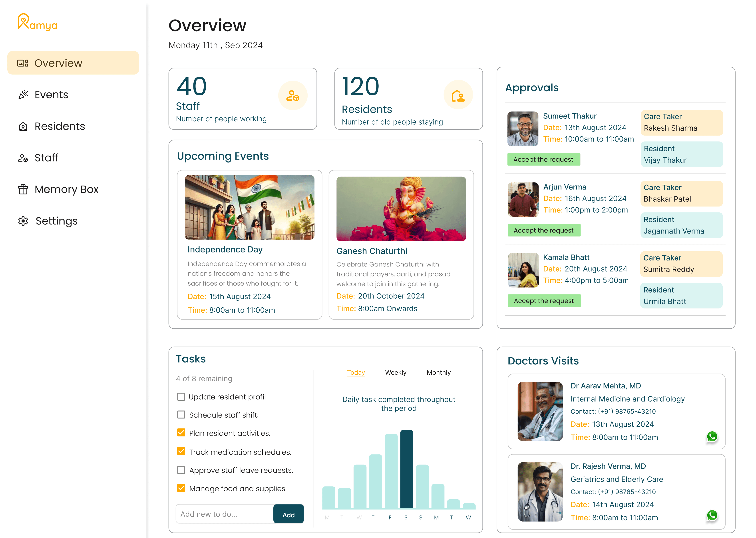Click the dark Saturday bar in chart

(x=406, y=469)
